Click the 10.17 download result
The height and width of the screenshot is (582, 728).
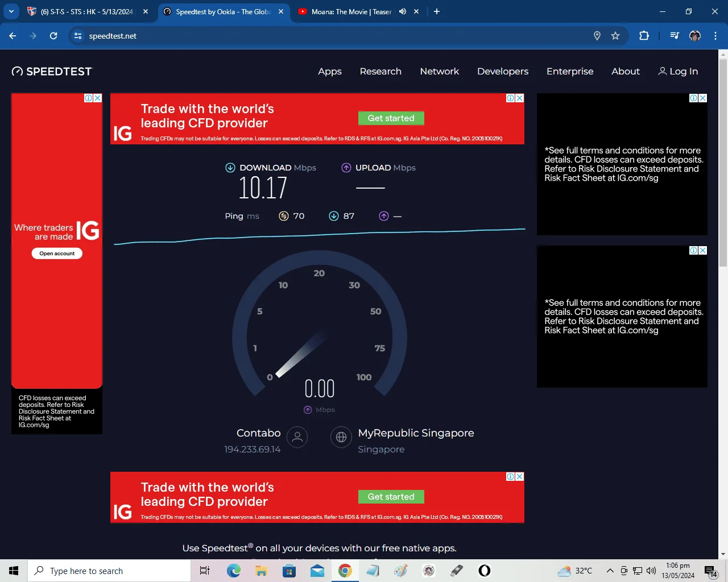coord(263,188)
